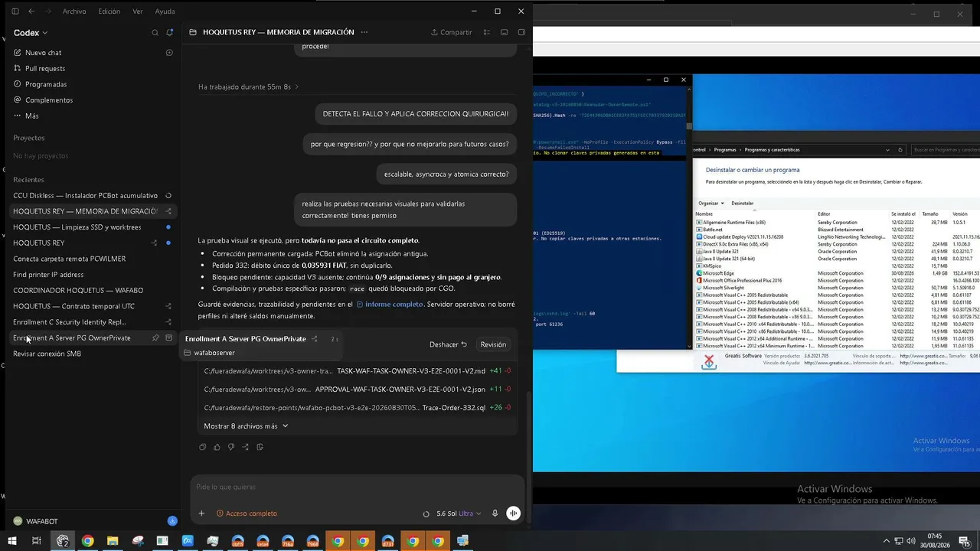This screenshot has height=551, width=980.
Task: Click the fork/share icon below response
Action: pyautogui.click(x=246, y=447)
